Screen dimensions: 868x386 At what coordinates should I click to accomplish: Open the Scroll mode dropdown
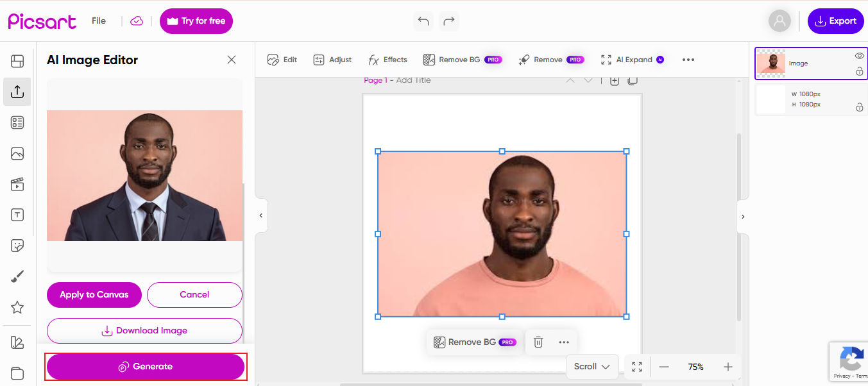coord(592,367)
